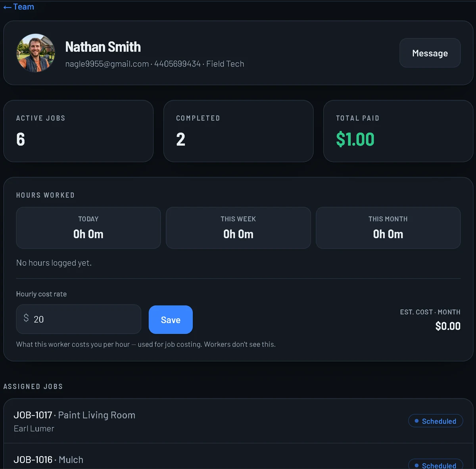Select the Today hours tile
Screen dimensions: 476x469
coord(88,228)
